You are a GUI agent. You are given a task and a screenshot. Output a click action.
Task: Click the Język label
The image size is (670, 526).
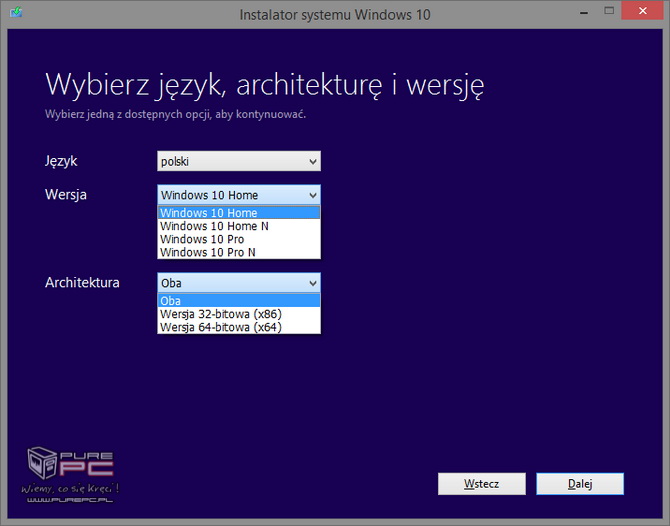point(61,162)
